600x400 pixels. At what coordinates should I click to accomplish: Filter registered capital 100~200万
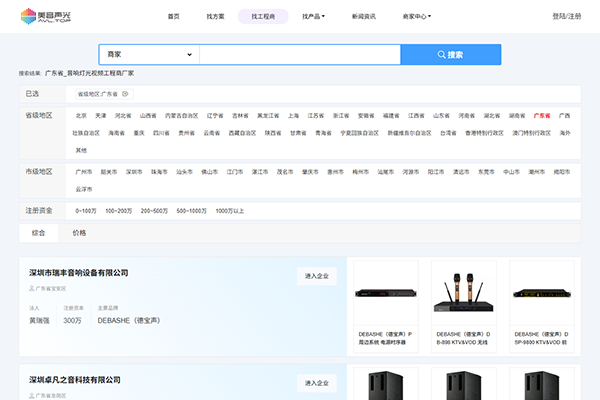click(x=119, y=211)
